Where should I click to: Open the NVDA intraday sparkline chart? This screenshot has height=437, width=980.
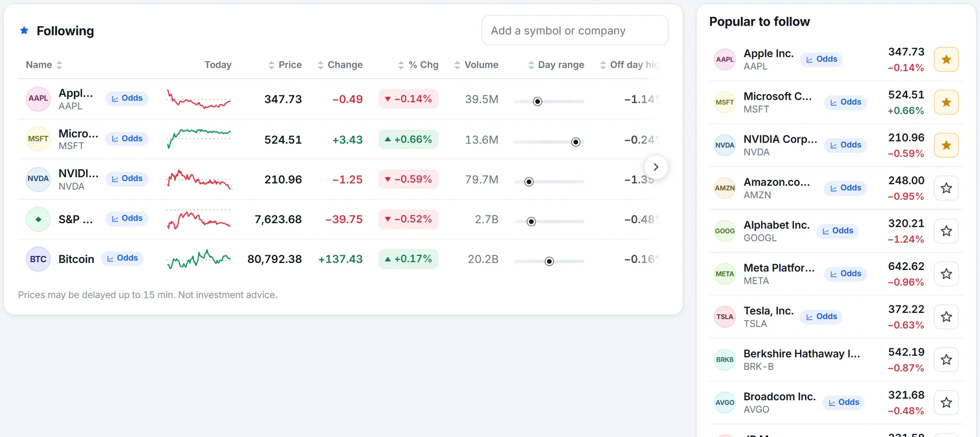(199, 179)
